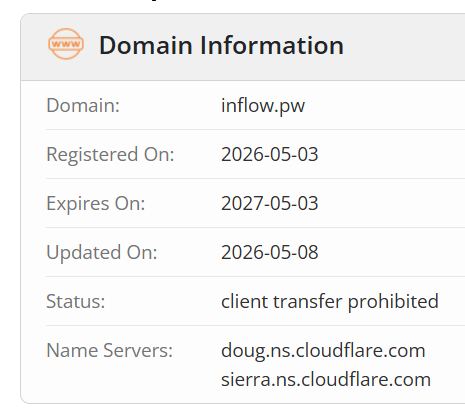The height and width of the screenshot is (409, 465).
Task: Click the Expires On: label
Action: coord(96,204)
